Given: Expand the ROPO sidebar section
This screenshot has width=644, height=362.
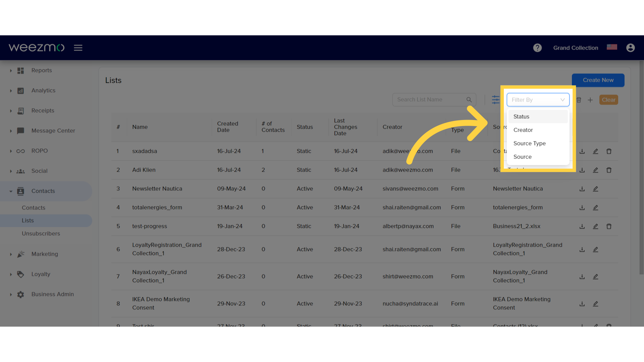Looking at the screenshot, I should click(11, 151).
